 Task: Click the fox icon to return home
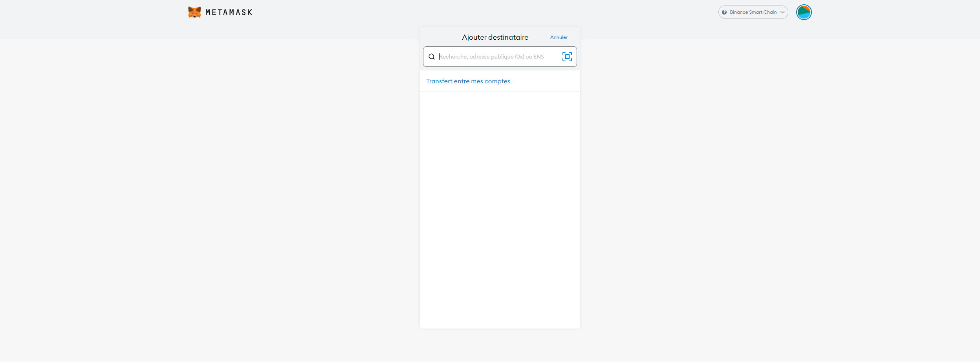194,12
